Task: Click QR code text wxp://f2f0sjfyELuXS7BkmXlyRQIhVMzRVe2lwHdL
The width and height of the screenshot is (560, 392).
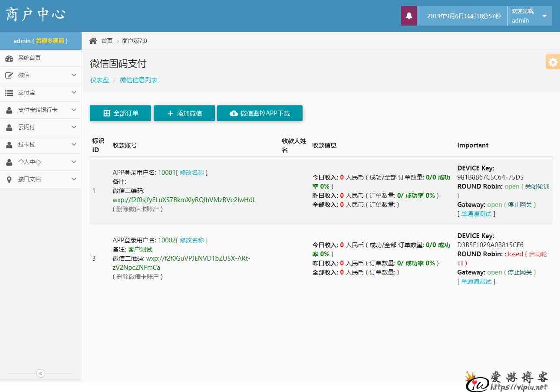Action: click(x=184, y=200)
